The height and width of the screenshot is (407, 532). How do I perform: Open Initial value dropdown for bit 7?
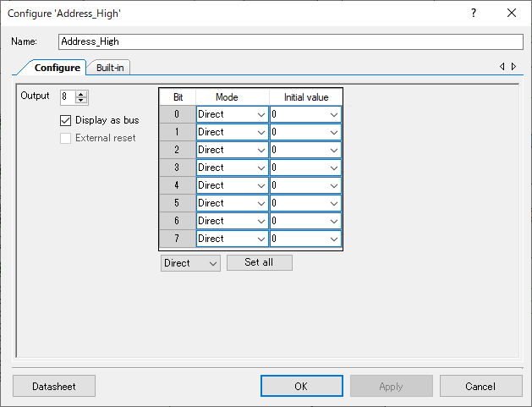[305, 239]
